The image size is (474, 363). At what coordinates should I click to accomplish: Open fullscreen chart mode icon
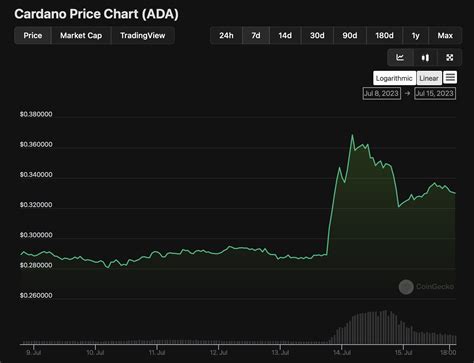click(x=450, y=58)
